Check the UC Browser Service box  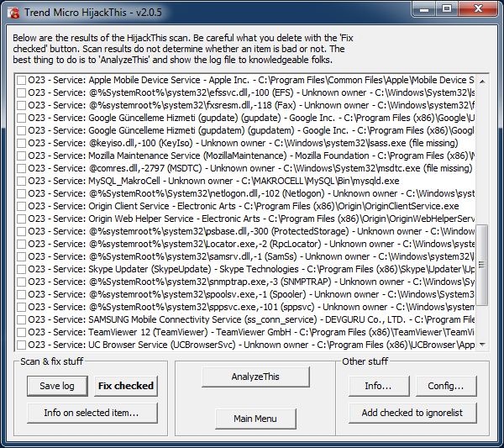click(x=21, y=345)
